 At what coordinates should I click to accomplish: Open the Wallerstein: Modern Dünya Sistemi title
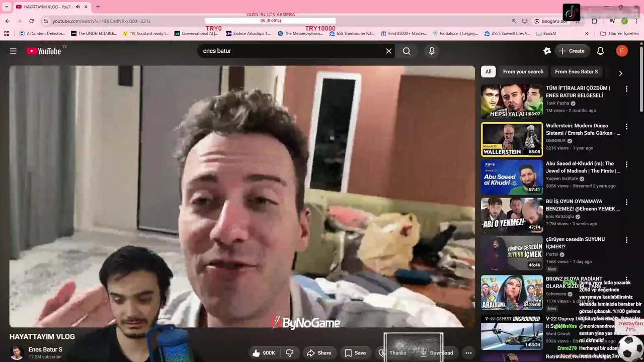[583, 129]
